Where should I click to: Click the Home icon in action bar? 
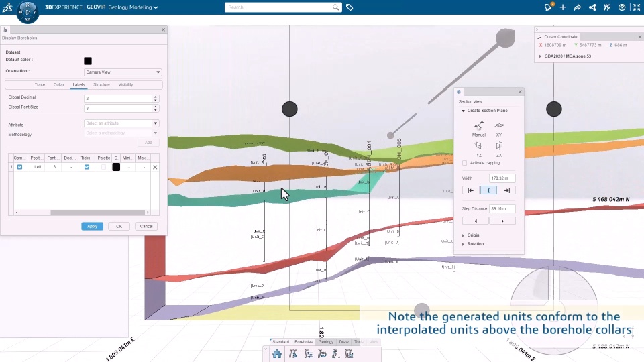(277, 354)
